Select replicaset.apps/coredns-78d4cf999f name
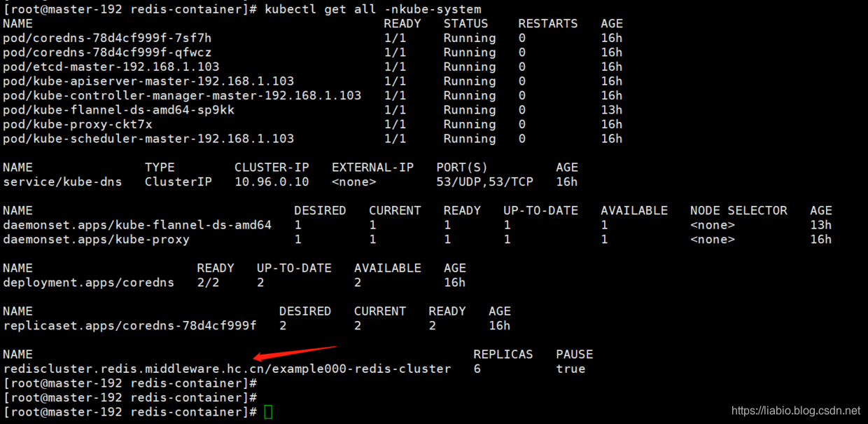 point(129,325)
